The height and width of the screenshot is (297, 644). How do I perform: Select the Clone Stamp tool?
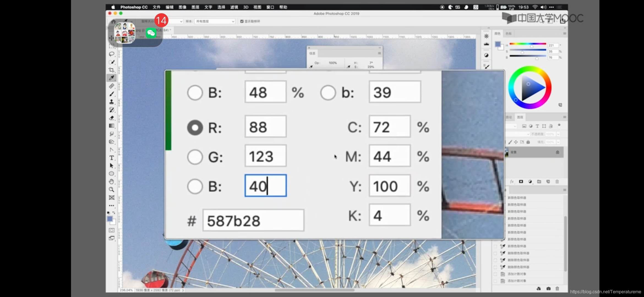111,102
